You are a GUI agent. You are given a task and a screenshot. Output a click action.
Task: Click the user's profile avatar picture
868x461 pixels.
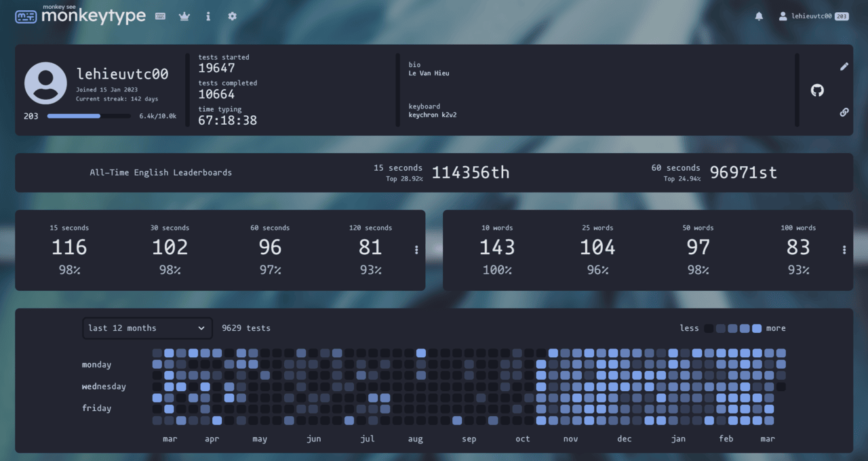point(45,83)
